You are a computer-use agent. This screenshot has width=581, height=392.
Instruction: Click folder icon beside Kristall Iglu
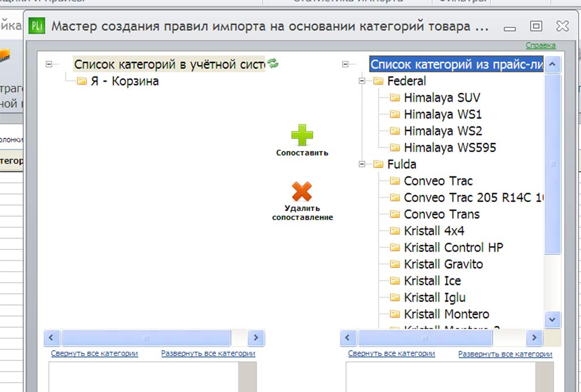pos(395,297)
